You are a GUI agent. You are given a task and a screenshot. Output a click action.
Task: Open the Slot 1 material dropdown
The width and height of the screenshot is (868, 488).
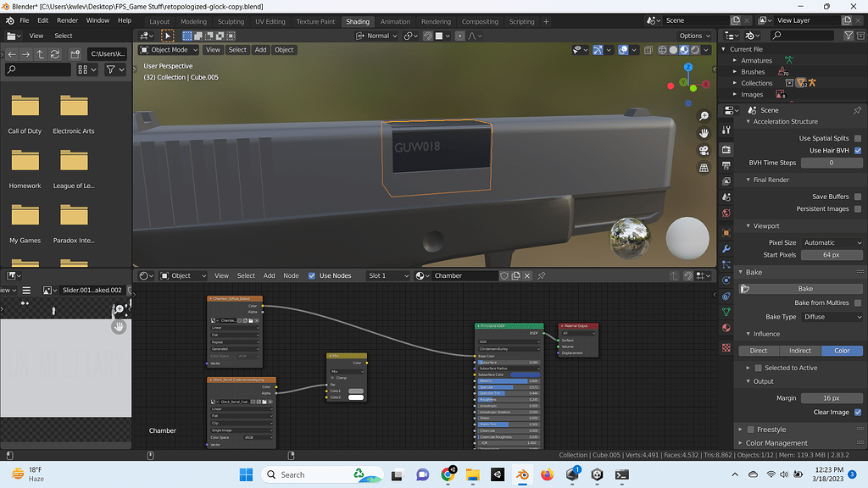pos(387,275)
